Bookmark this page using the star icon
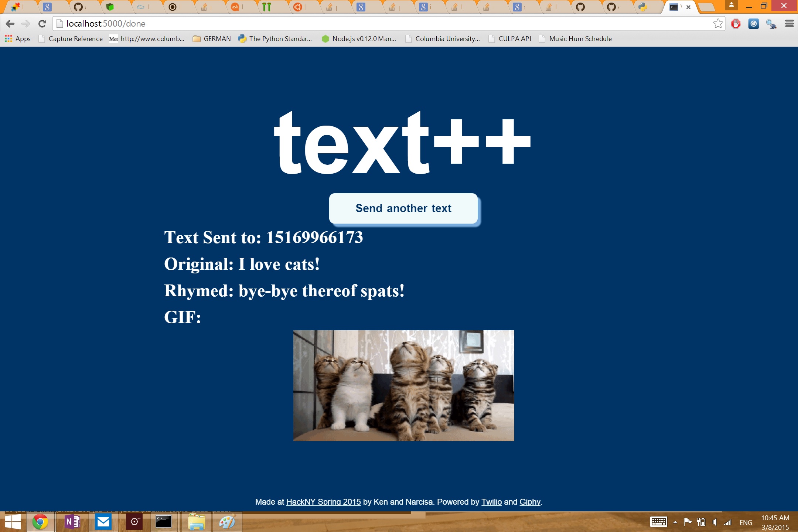Viewport: 798px width, 532px height. tap(718, 24)
